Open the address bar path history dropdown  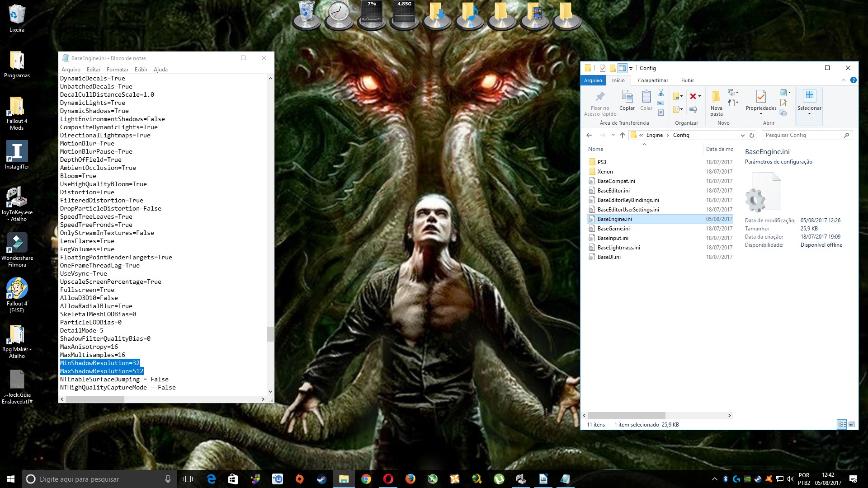742,135
